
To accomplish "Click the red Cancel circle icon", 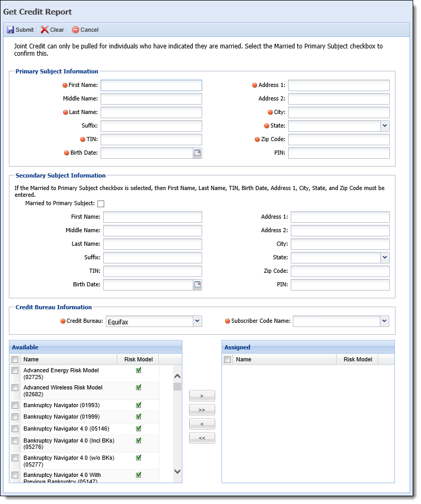I will (x=75, y=30).
